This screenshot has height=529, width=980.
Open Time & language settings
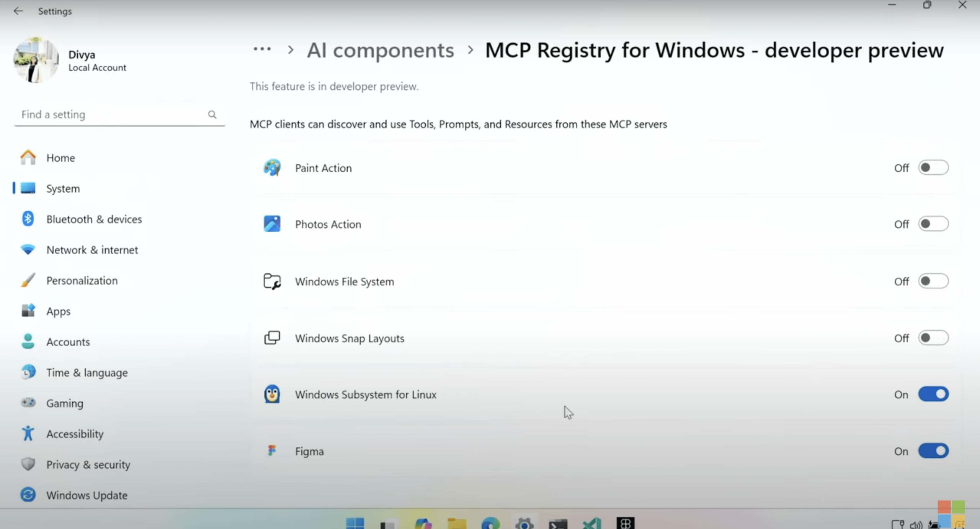click(119, 372)
